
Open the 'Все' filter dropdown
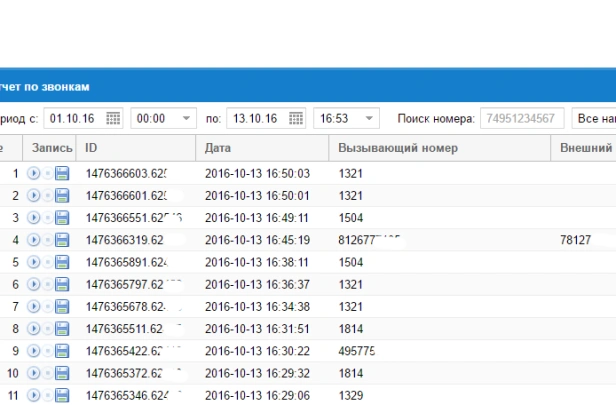click(594, 118)
